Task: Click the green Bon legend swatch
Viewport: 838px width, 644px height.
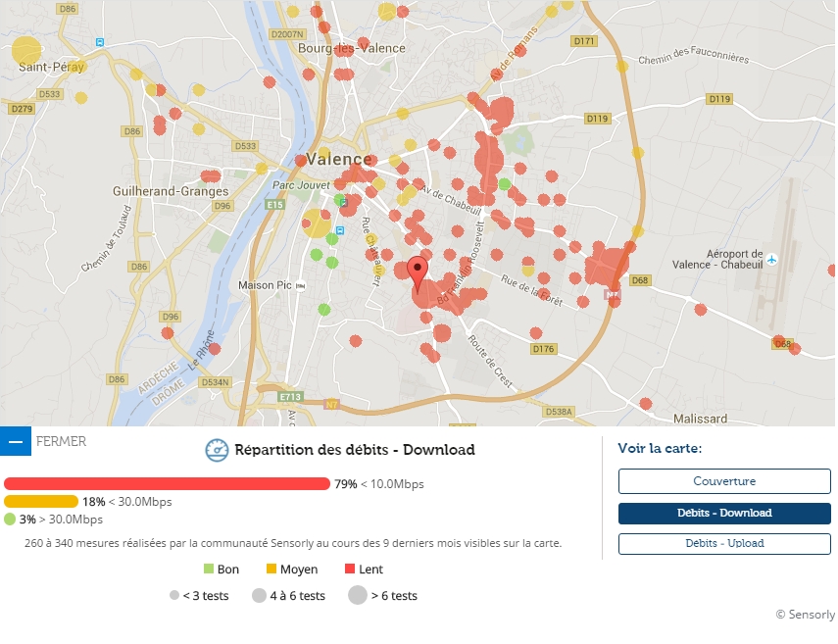Action: (x=209, y=569)
